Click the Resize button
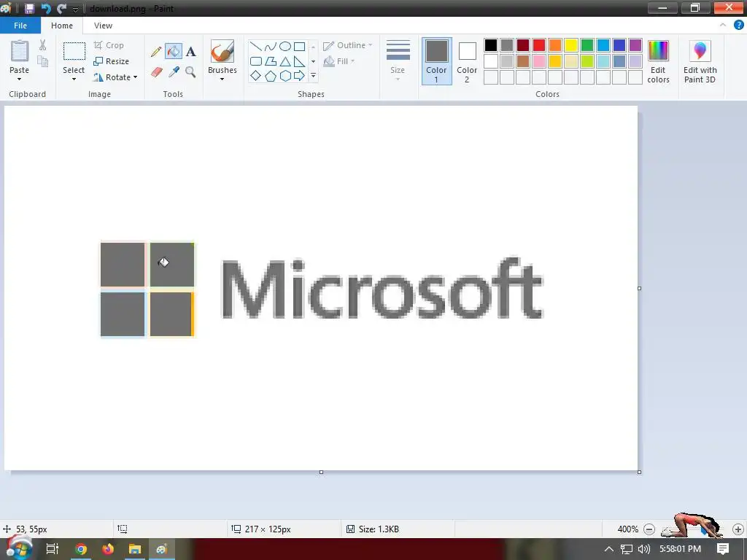This screenshot has height=560, width=747. [x=112, y=61]
